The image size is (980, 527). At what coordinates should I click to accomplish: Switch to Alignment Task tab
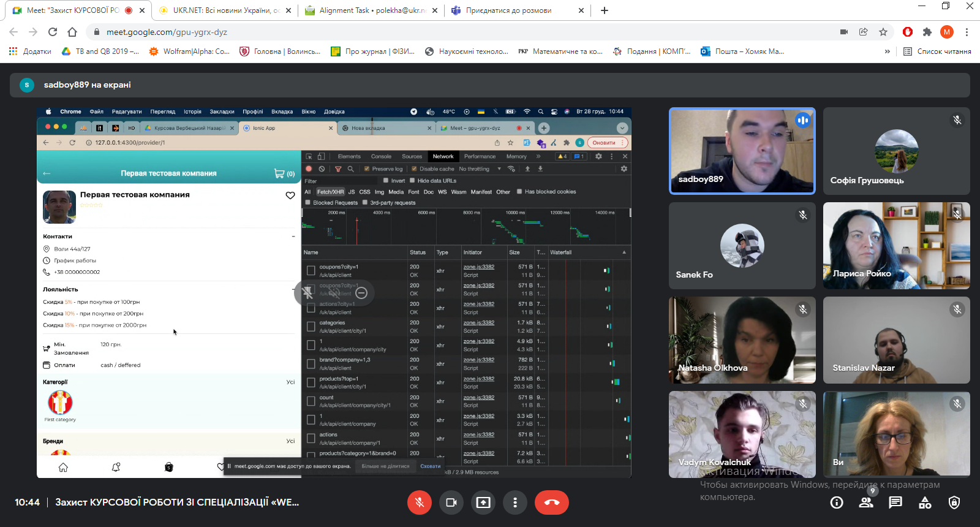(371, 10)
